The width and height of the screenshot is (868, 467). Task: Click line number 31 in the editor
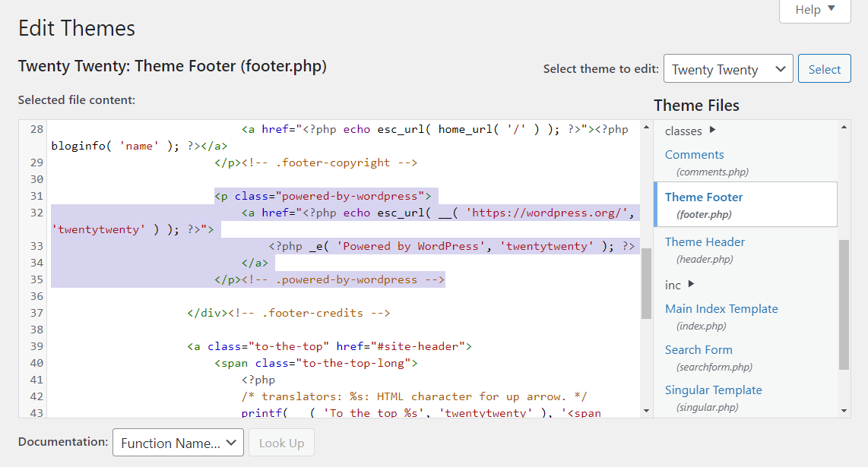pos(36,195)
